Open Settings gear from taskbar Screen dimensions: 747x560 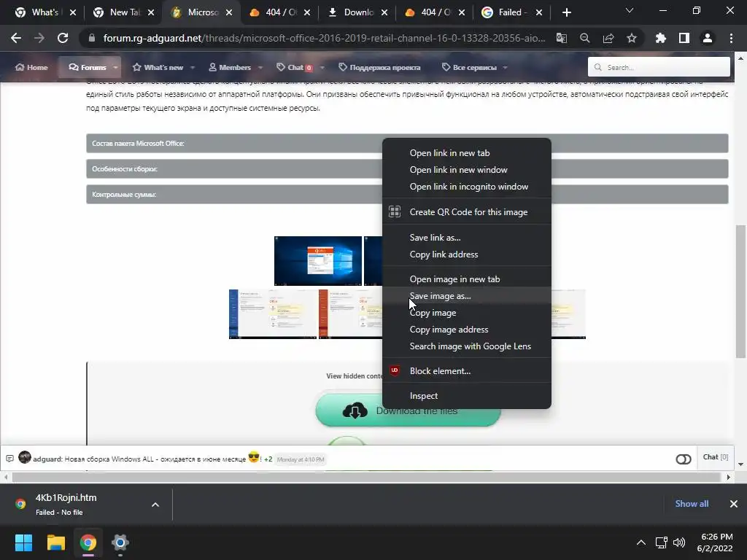pyautogui.click(x=120, y=542)
